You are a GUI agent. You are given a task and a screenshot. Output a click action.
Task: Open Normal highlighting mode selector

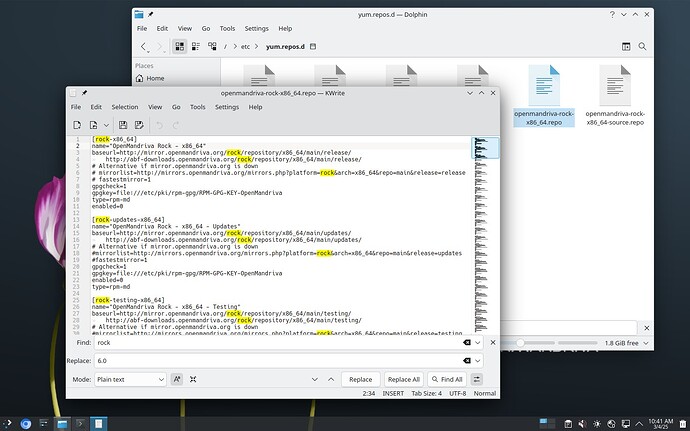484,393
